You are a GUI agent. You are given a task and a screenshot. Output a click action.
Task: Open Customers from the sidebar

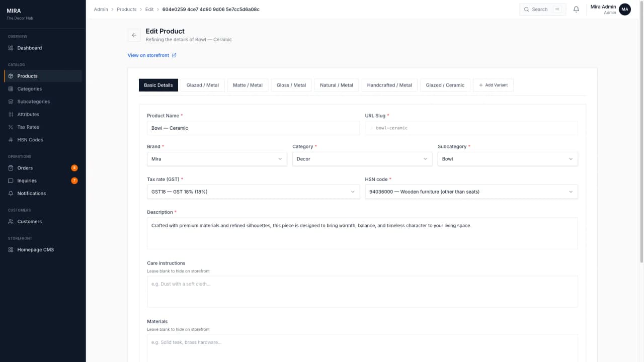pos(43,222)
